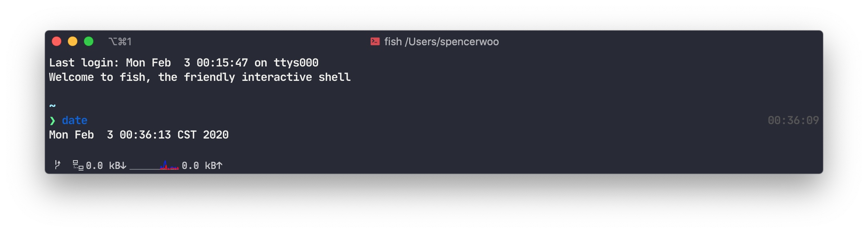868x233 pixels.
Task: Click the 00:36:13 time in date output
Action: coord(145,135)
